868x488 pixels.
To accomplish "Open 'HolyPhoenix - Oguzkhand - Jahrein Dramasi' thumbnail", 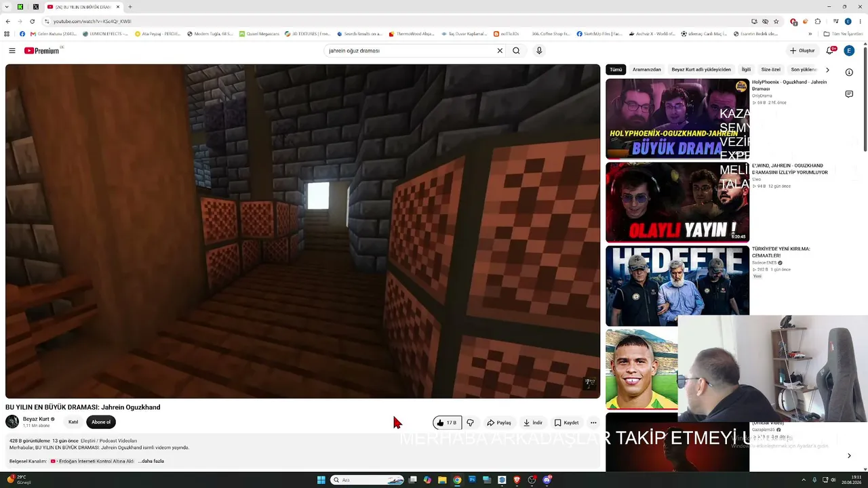I will click(677, 119).
